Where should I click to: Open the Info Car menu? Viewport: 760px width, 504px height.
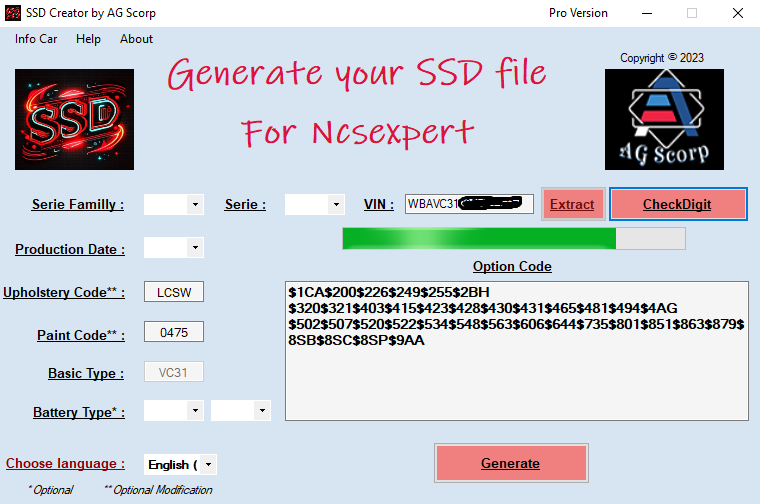pos(36,39)
